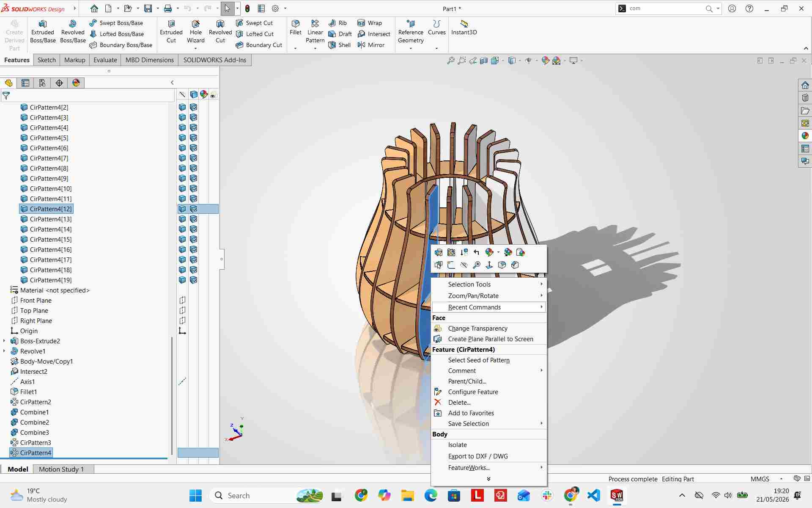The width and height of the screenshot is (812, 508).
Task: Click the feature tree vertical scrollbar
Action: pyautogui.click(x=172, y=396)
